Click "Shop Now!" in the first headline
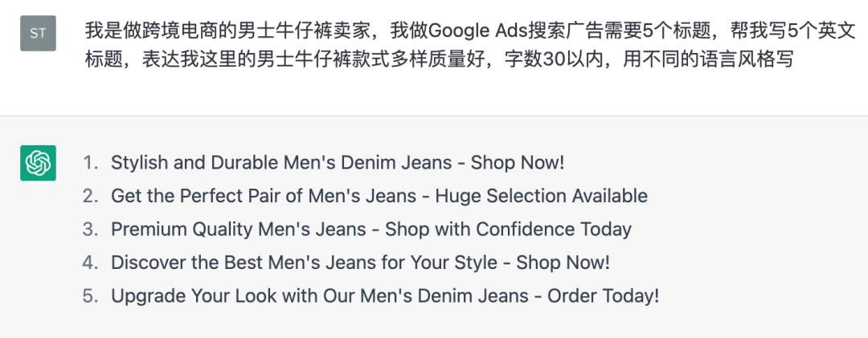The image size is (868, 338). [518, 163]
